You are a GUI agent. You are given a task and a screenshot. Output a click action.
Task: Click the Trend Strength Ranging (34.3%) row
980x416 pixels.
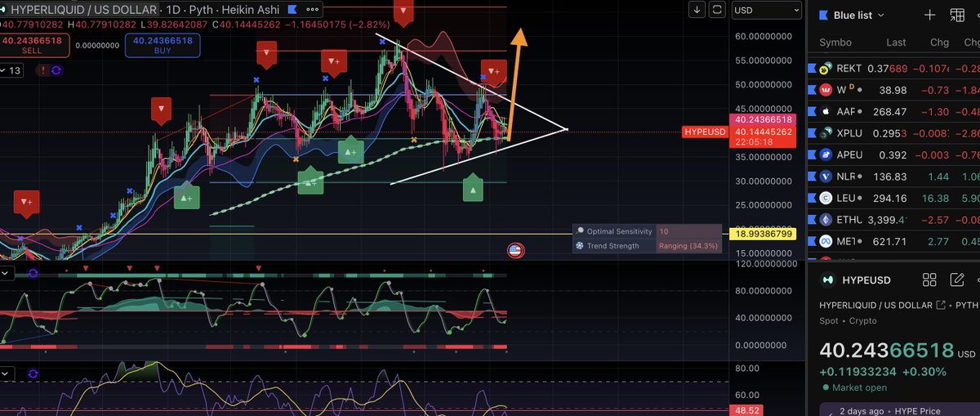tap(647, 245)
